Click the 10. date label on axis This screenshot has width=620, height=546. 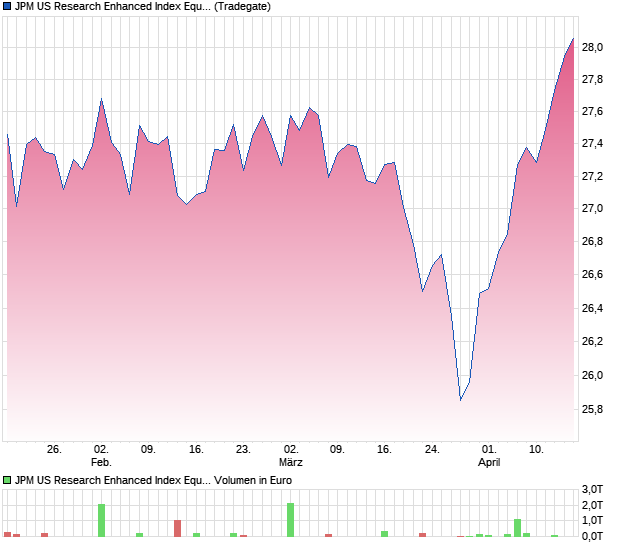click(x=536, y=450)
